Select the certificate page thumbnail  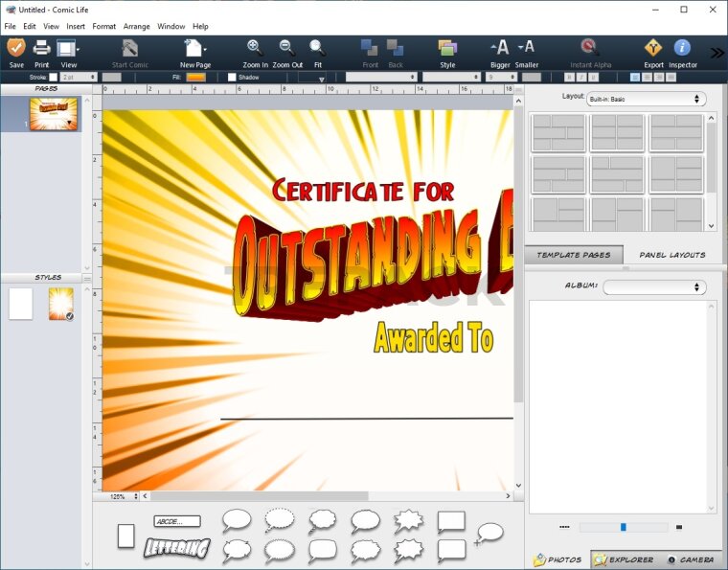[53, 114]
